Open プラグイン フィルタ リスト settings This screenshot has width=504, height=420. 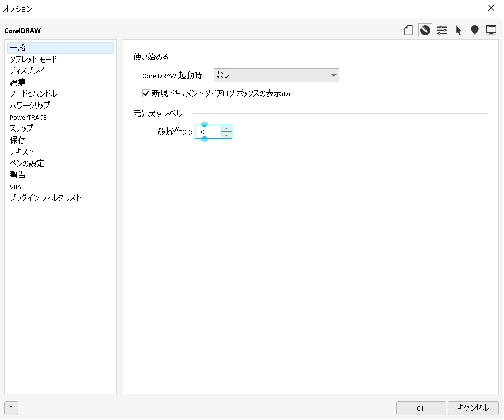pyautogui.click(x=46, y=198)
